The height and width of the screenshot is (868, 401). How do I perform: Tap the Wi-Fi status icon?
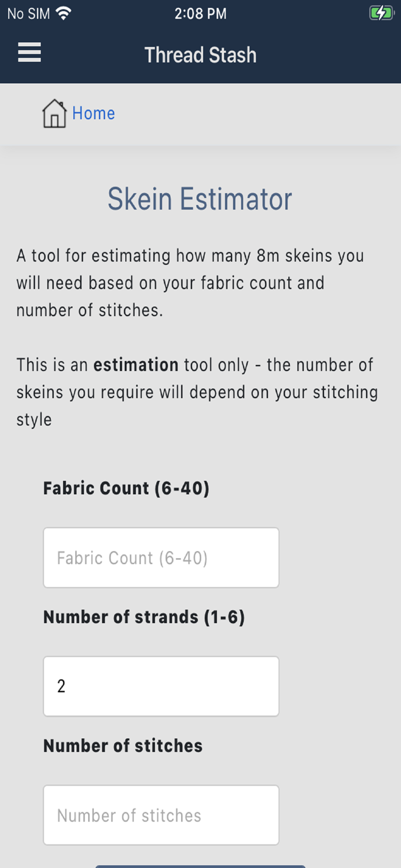64,13
